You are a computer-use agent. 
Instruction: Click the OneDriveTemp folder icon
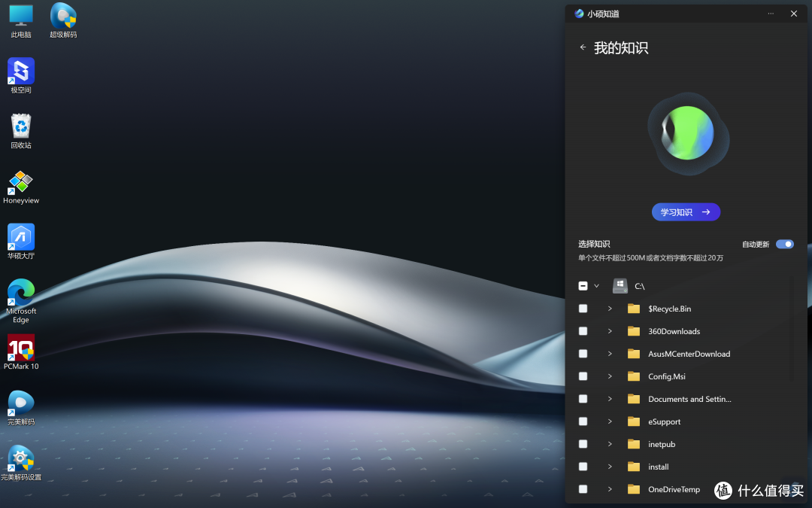coord(633,489)
